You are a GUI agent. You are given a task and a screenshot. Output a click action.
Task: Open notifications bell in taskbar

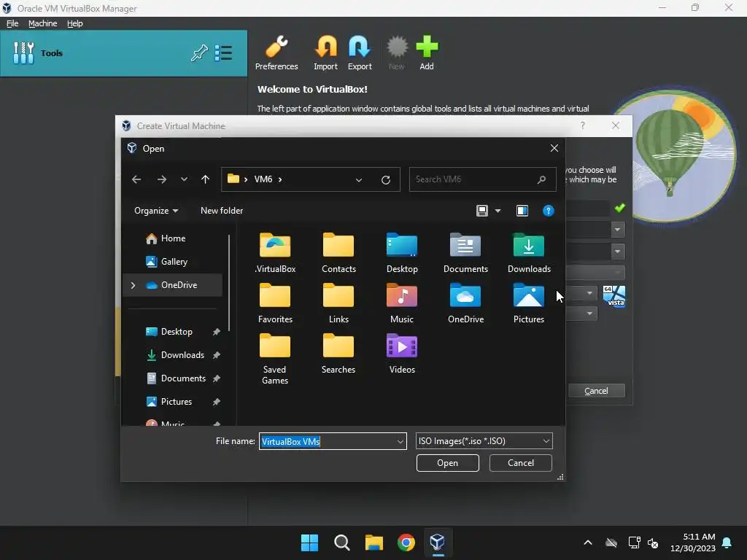727,542
